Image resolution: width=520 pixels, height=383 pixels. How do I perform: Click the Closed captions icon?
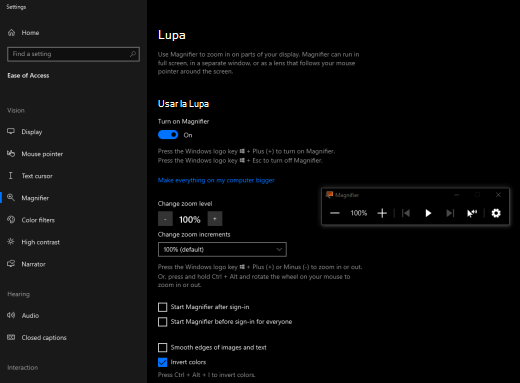coord(11,337)
